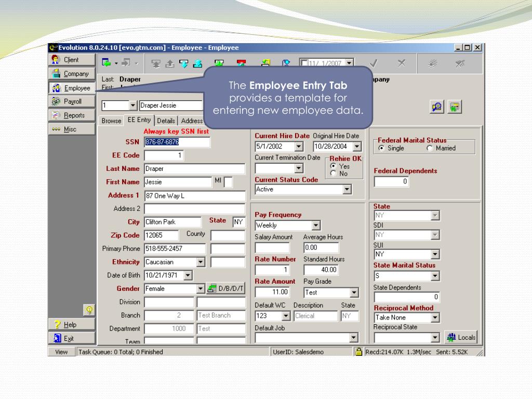Click the padlock icon in status bar

pyautogui.click(x=358, y=352)
